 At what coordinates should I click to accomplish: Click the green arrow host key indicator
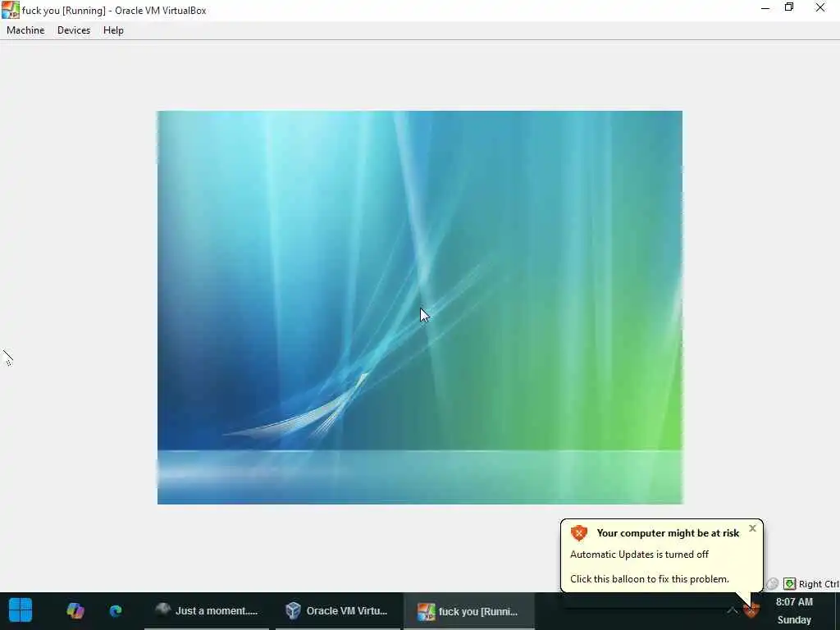789,583
